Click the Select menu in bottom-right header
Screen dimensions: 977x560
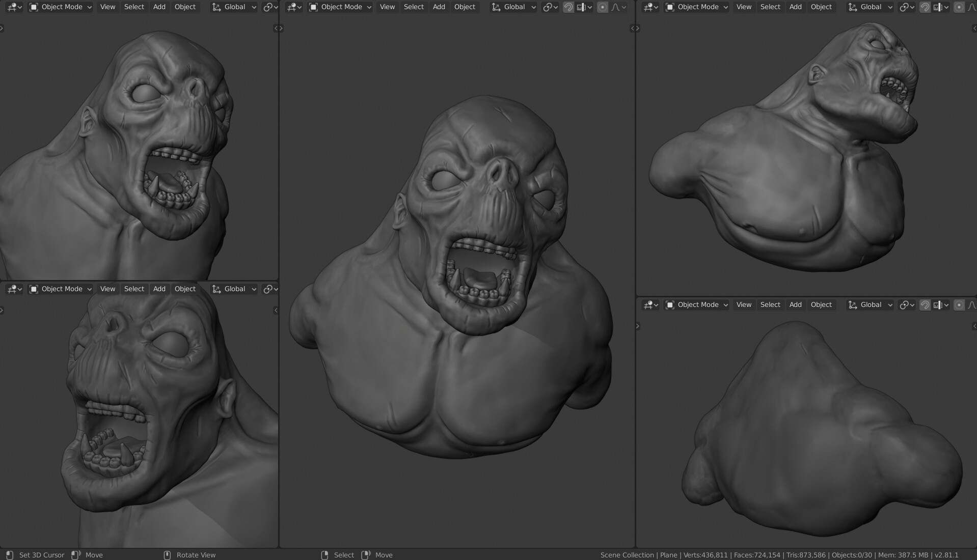[x=770, y=304]
